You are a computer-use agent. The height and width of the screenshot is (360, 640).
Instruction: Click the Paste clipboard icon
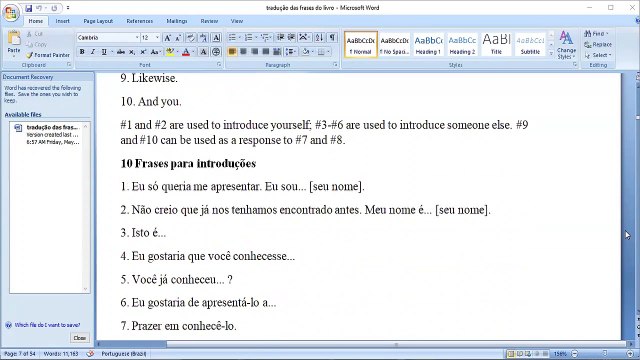pyautogui.click(x=14, y=38)
